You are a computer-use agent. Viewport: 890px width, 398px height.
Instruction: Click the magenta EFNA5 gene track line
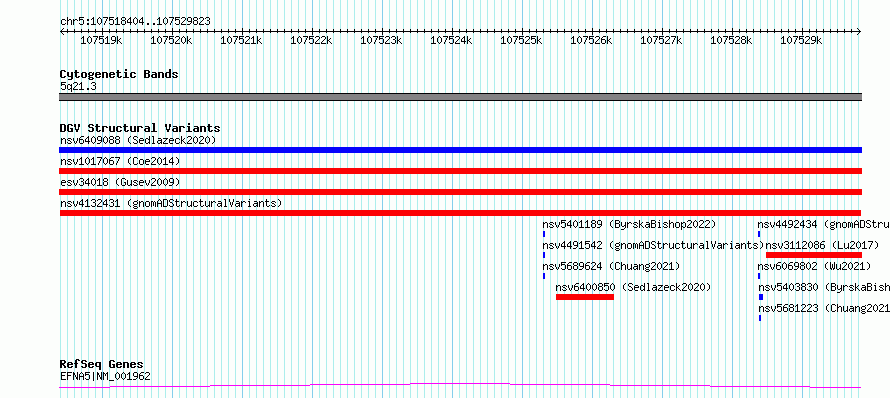460,386
